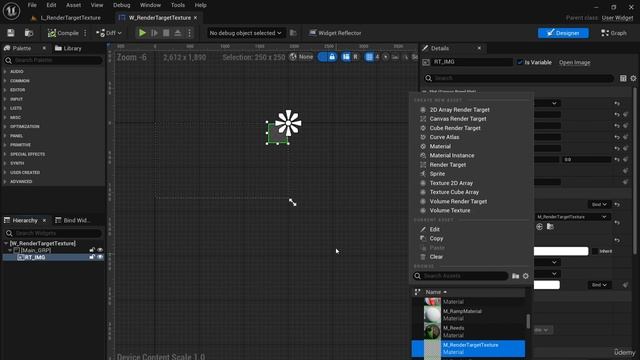Switch to Designer mode
Viewport: 640px width, 360px height.
[x=563, y=33]
